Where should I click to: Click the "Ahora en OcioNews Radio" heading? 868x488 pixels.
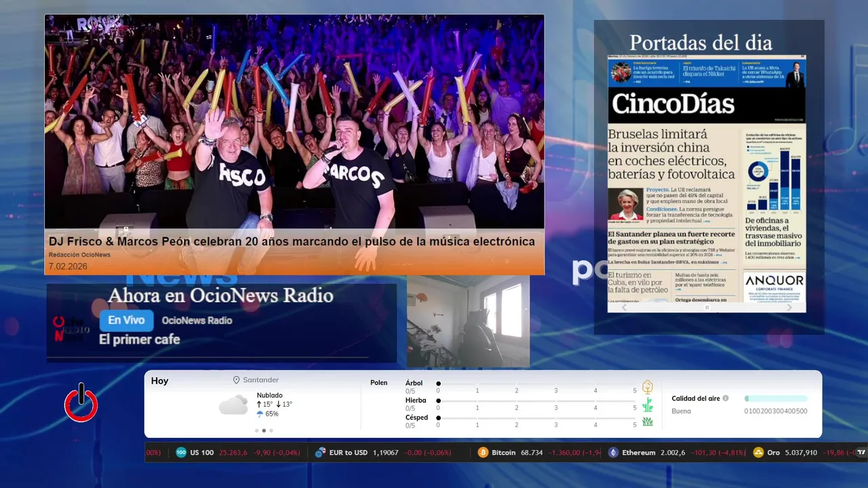pyautogui.click(x=220, y=296)
